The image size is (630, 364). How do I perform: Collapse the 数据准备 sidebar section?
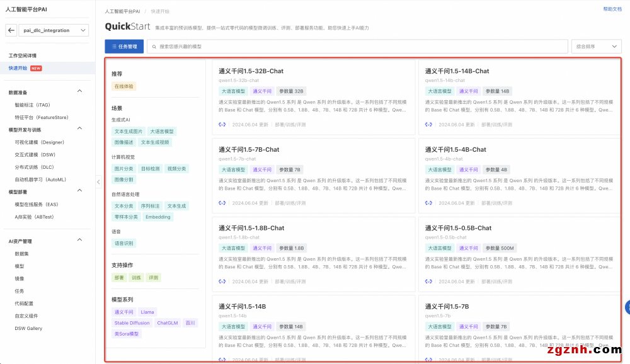(x=79, y=92)
